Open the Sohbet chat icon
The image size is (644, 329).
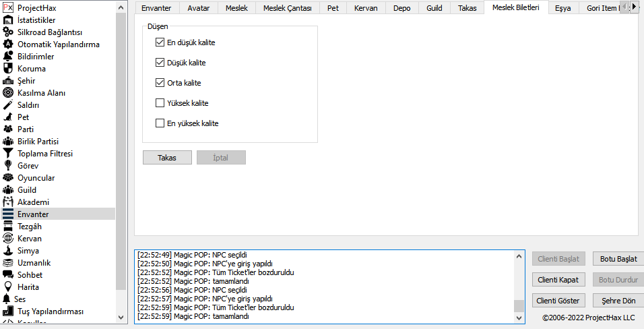(8, 275)
